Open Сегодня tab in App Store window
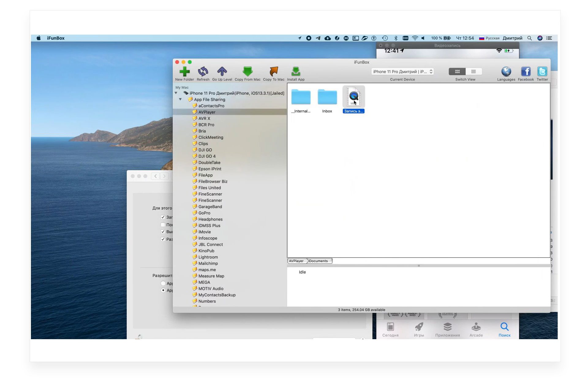This screenshot has width=588, height=379. coord(390,330)
